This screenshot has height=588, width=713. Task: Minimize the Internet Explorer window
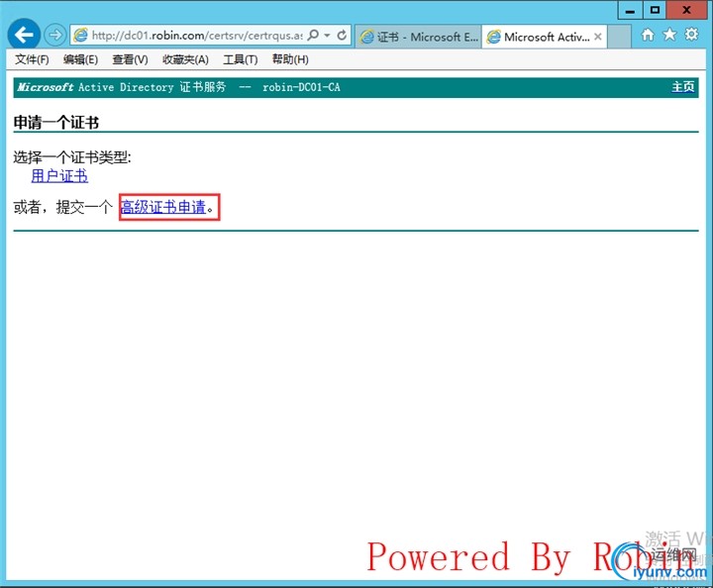[630, 10]
